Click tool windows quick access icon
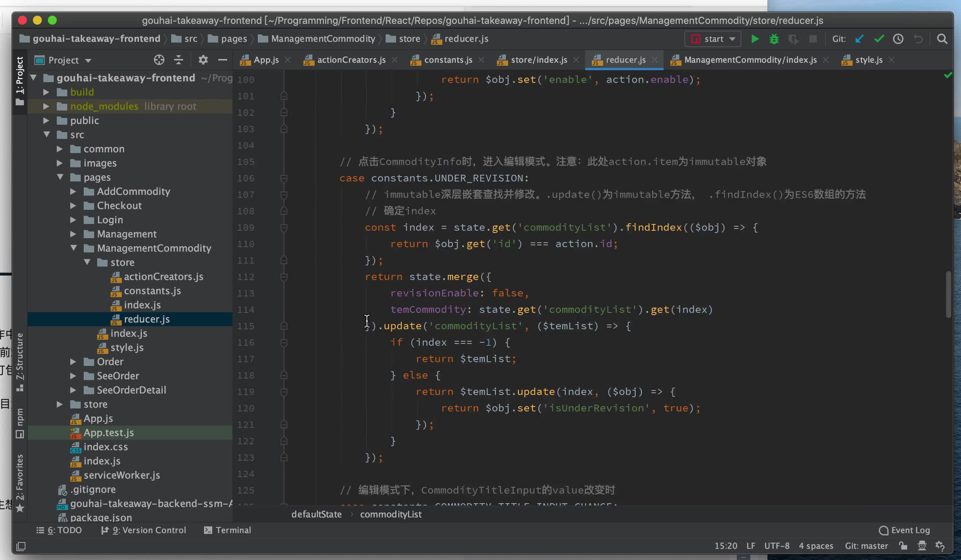 click(x=21, y=546)
